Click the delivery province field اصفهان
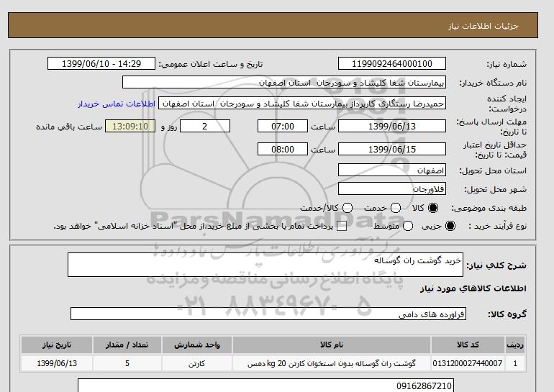The width and height of the screenshot is (554, 392). (x=392, y=170)
